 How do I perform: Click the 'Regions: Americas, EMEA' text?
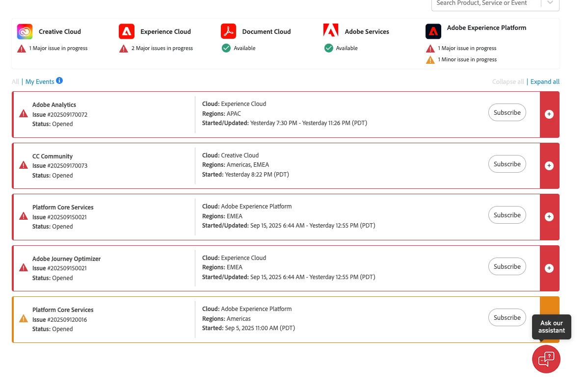click(x=236, y=164)
